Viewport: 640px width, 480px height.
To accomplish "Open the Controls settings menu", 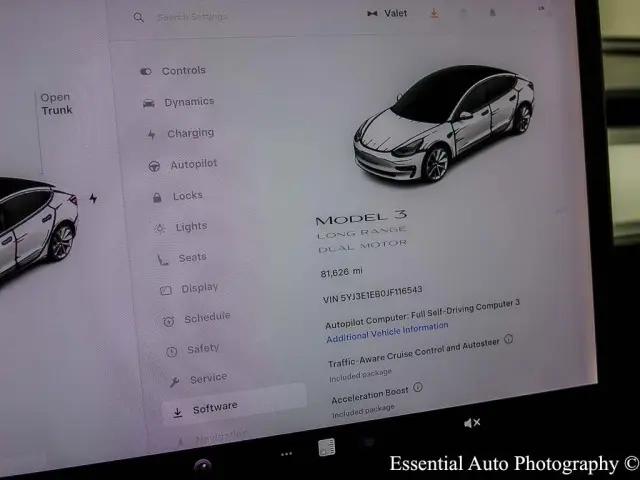I will pyautogui.click(x=173, y=71).
